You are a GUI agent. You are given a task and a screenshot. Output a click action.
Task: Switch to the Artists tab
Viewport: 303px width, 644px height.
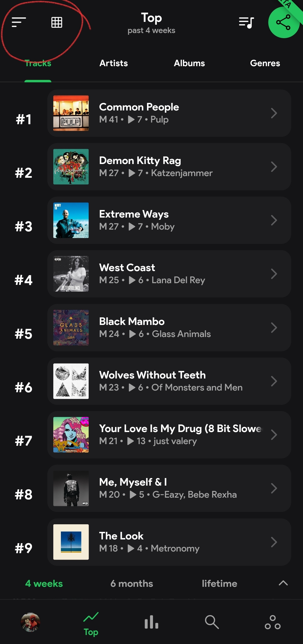pyautogui.click(x=114, y=63)
